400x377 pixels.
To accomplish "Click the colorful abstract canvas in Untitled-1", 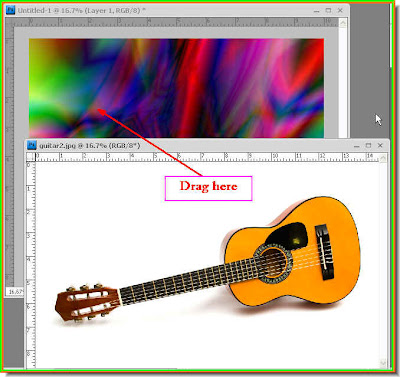I will (176, 88).
